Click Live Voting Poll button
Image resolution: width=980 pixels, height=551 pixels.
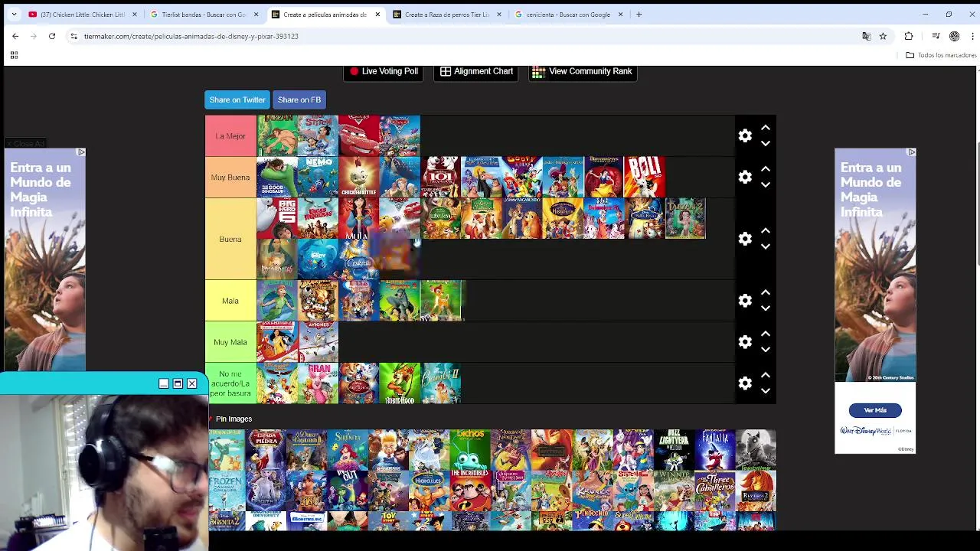[384, 71]
